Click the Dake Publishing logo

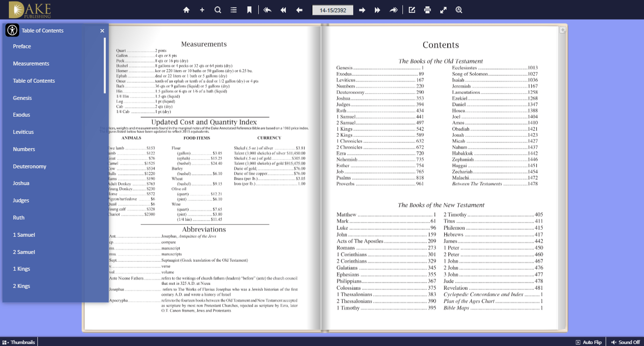click(x=30, y=10)
